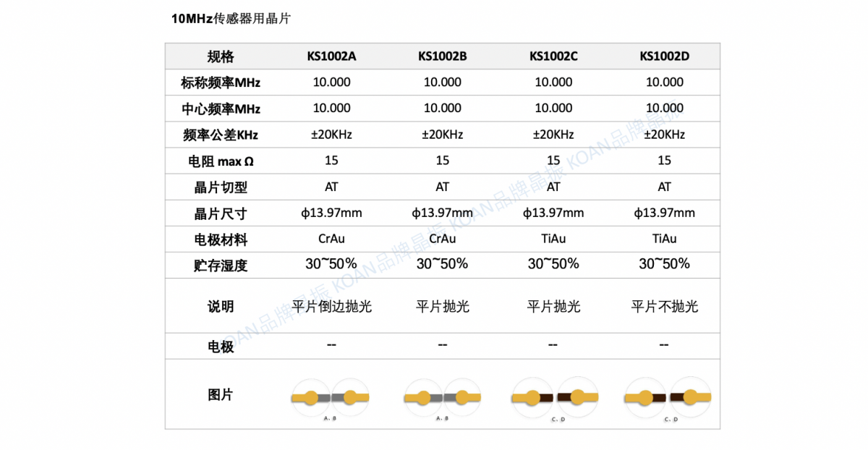
Task: Click the right crystal image for KS1002B
Action: pyautogui.click(x=462, y=397)
